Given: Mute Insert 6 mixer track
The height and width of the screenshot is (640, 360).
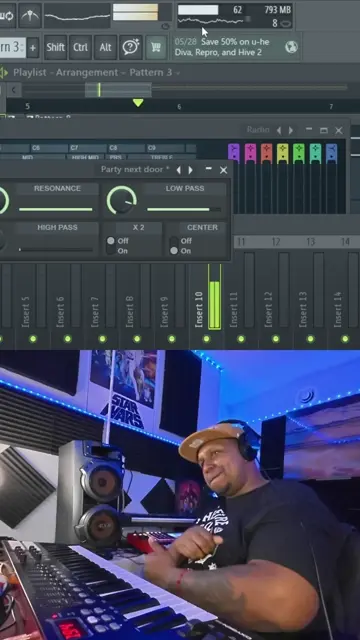Looking at the screenshot, I should pyautogui.click(x=68, y=339).
